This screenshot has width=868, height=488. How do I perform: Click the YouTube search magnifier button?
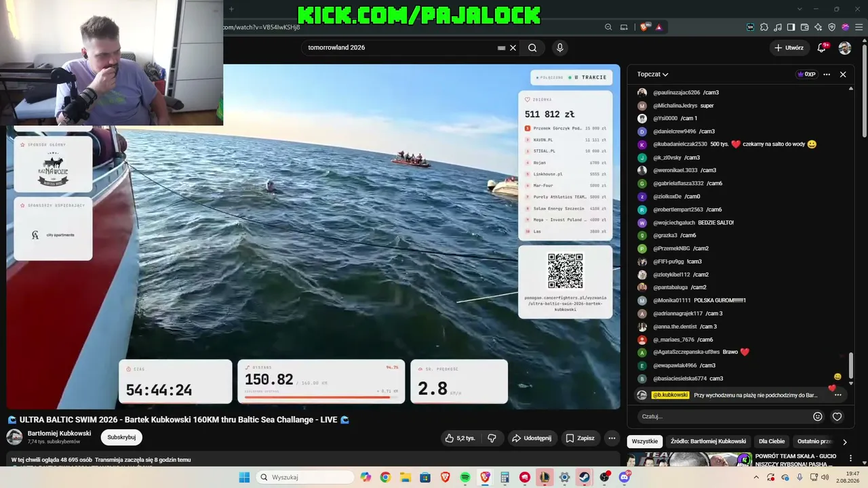[x=532, y=47]
